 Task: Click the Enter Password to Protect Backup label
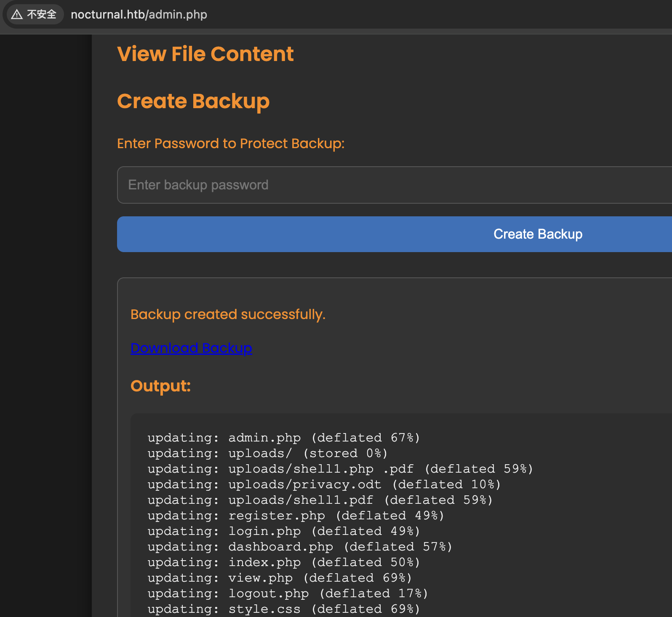click(x=231, y=144)
